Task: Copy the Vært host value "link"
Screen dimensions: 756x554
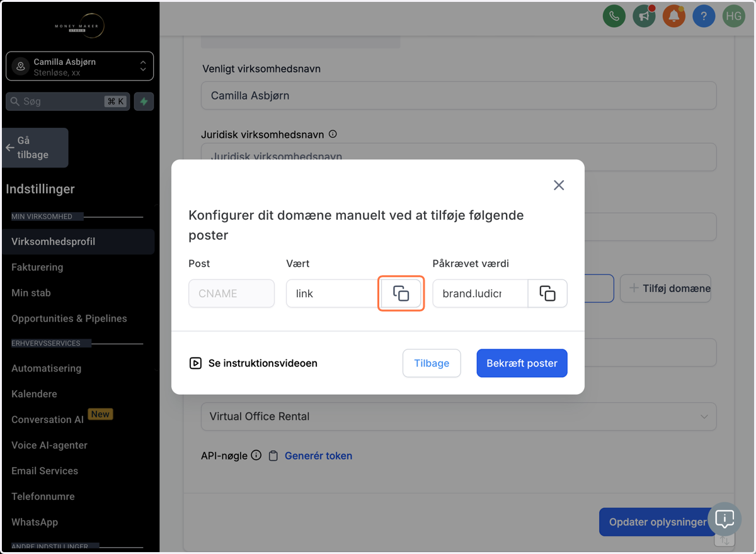Action: [x=401, y=293]
